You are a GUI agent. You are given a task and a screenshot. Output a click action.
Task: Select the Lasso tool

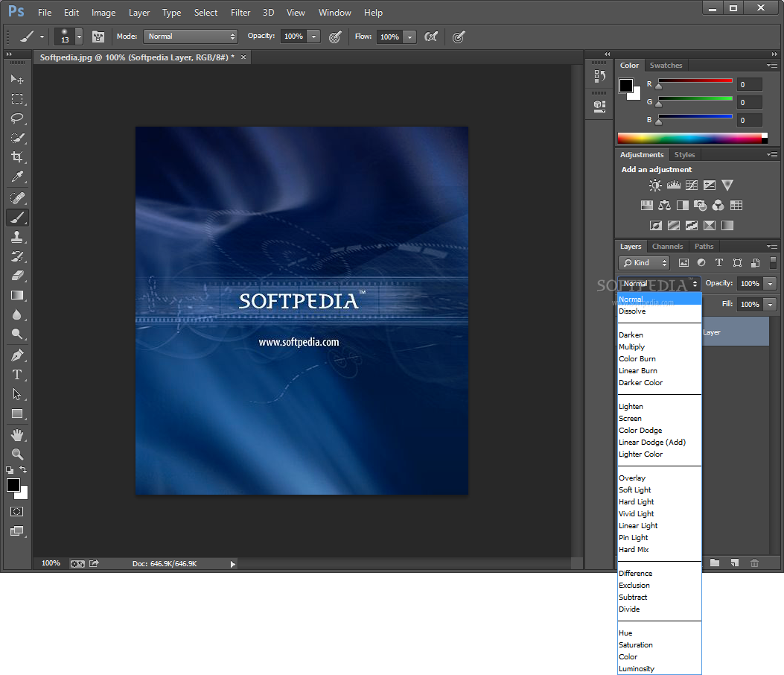pyautogui.click(x=17, y=118)
